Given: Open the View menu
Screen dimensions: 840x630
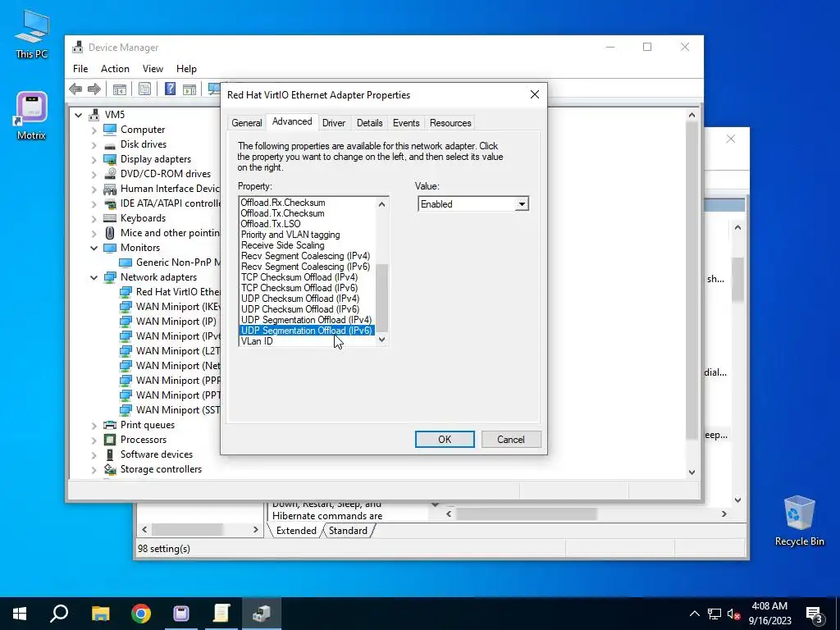Looking at the screenshot, I should tap(153, 69).
